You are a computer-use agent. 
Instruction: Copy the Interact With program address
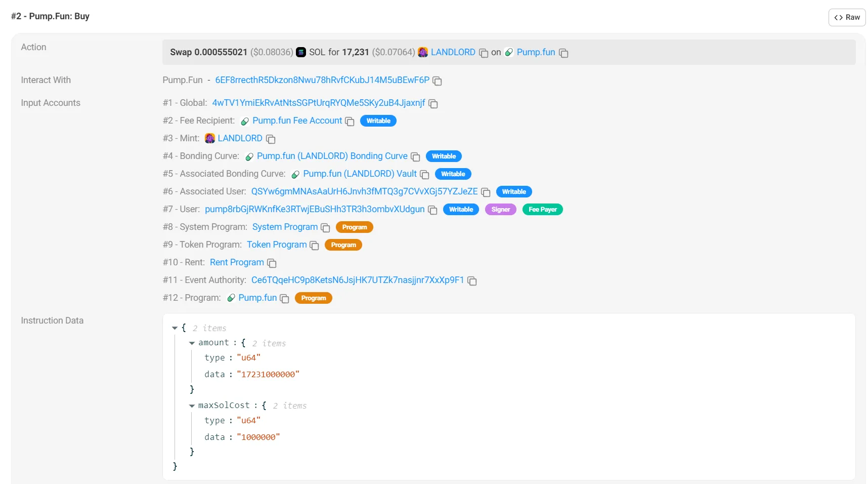pos(438,81)
